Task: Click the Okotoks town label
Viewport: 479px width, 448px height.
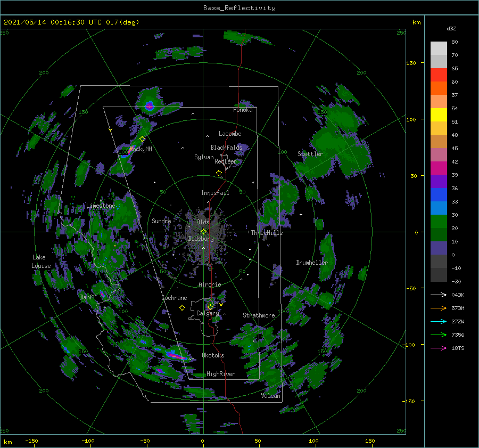Action: 213,355
